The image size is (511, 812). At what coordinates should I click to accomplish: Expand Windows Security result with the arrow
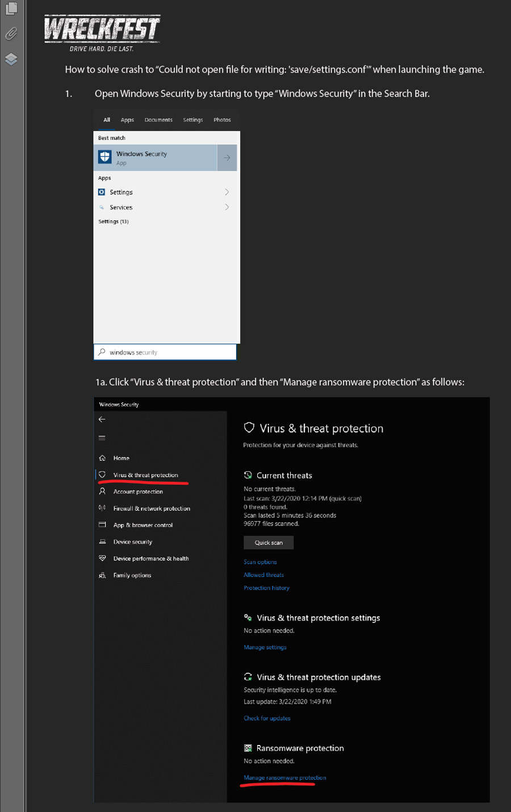[x=227, y=158]
